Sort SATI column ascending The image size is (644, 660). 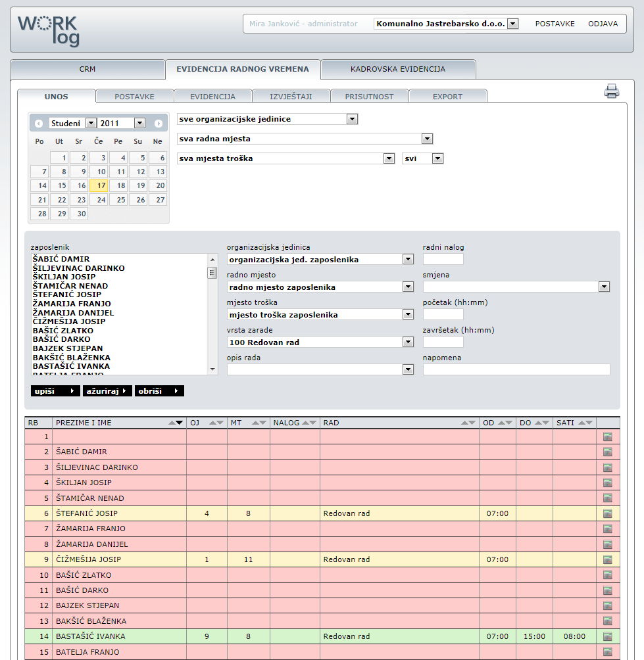(x=582, y=423)
